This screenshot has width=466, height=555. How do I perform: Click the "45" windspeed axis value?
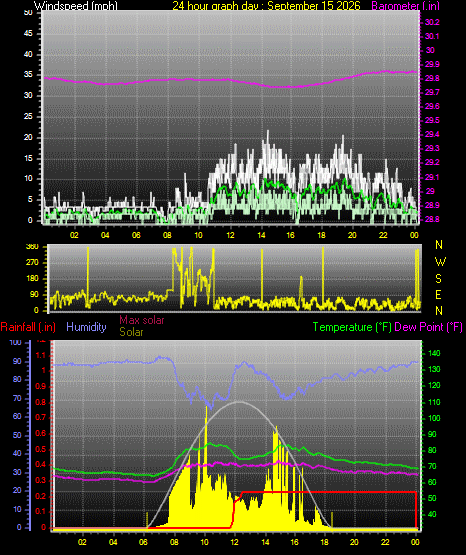tap(28, 34)
